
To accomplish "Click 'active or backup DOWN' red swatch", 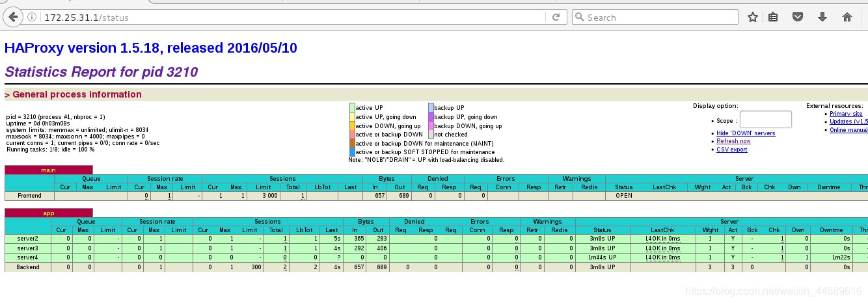I will pyautogui.click(x=352, y=134).
